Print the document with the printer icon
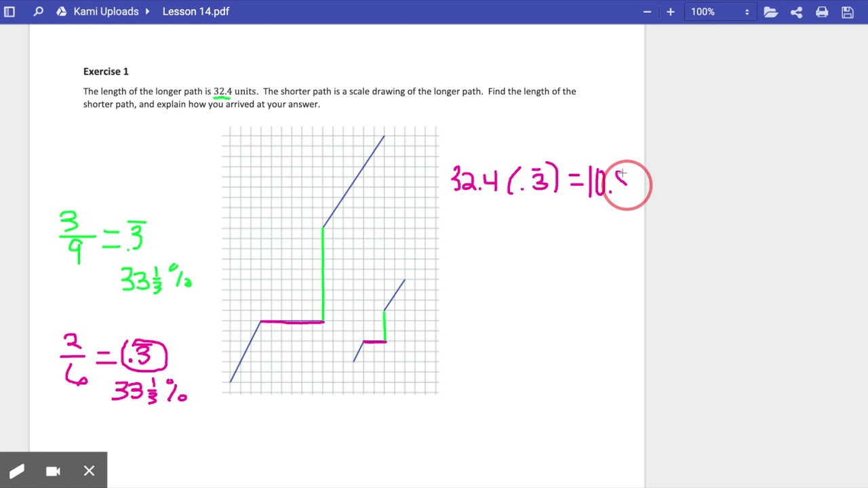Screen dimensions: 868x488 (x=822, y=12)
